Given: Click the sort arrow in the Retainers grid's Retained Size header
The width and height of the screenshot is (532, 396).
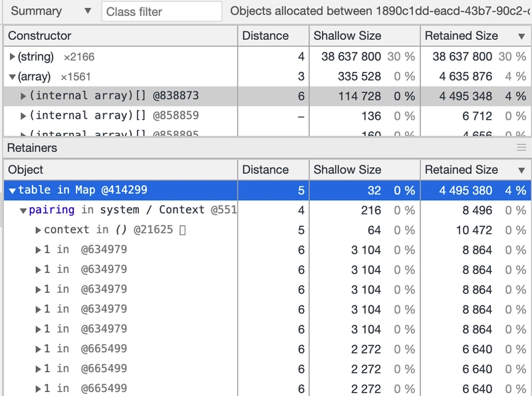Looking at the screenshot, I should 521,170.
